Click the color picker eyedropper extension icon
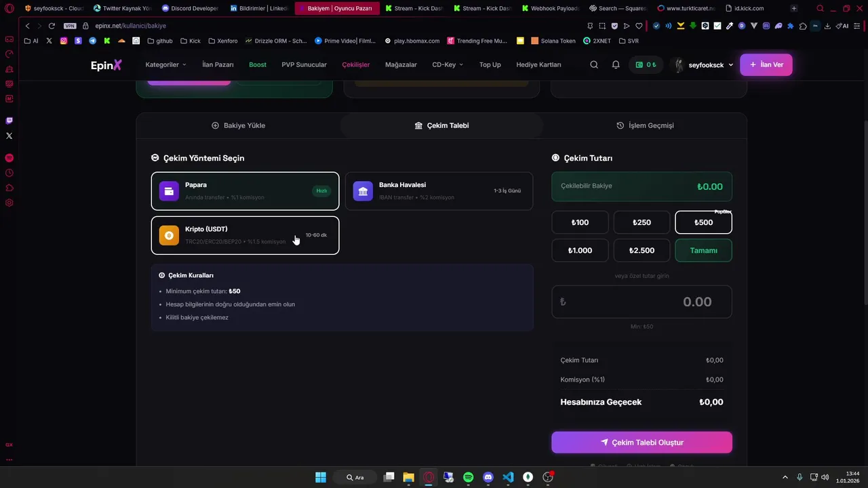The height and width of the screenshot is (488, 868). coord(730,26)
